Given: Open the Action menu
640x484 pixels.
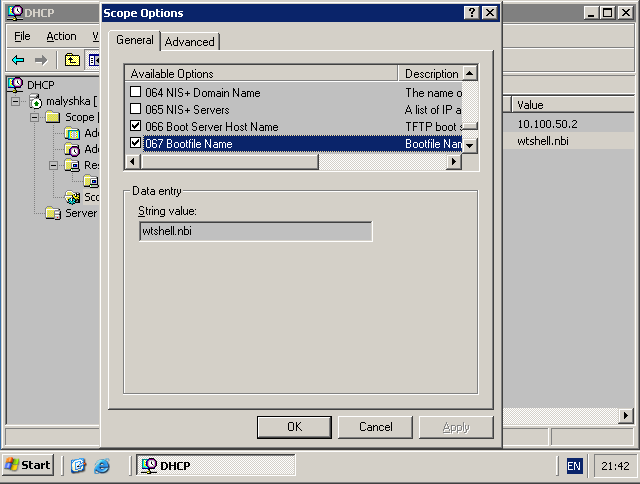Looking at the screenshot, I should pyautogui.click(x=61, y=36).
